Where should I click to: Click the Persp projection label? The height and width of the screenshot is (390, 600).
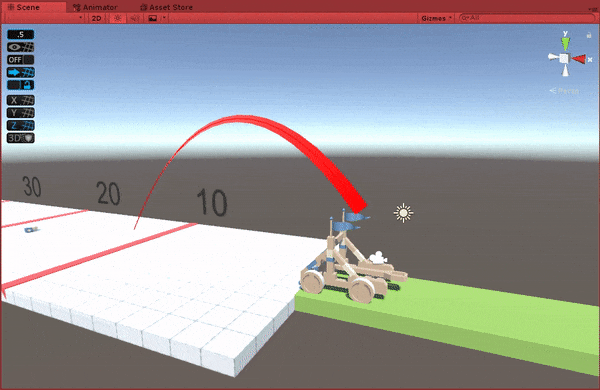(564, 91)
